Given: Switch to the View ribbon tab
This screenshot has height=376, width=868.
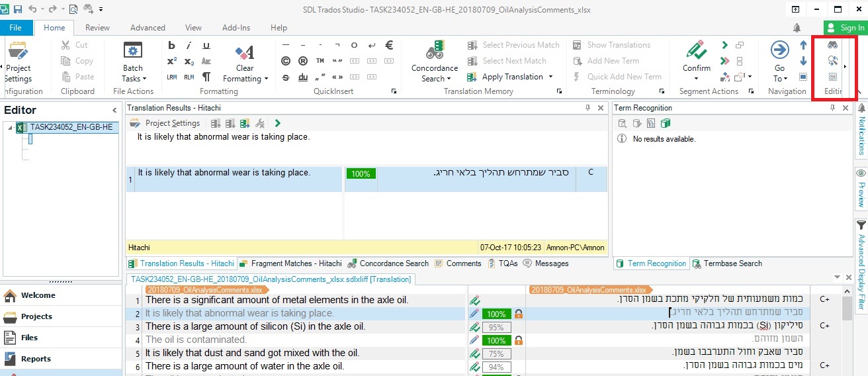Looking at the screenshot, I should coord(193,28).
